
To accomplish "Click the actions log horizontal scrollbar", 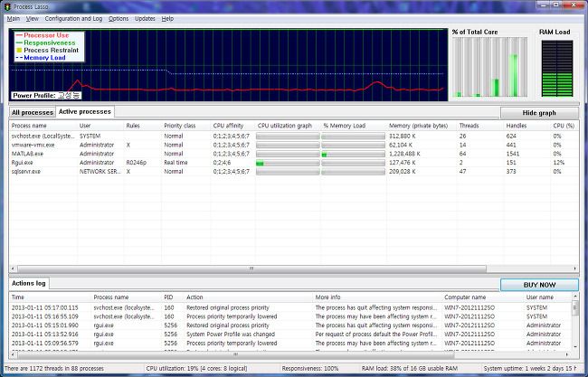I will click(236, 354).
